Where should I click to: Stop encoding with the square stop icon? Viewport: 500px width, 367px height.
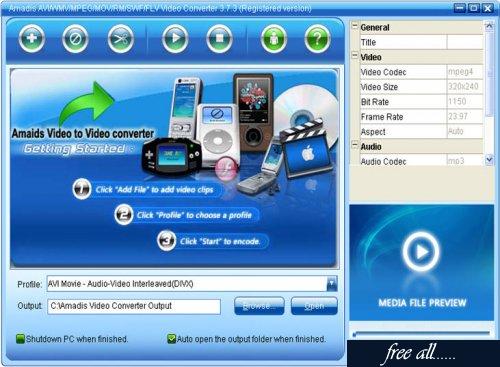click(x=219, y=39)
